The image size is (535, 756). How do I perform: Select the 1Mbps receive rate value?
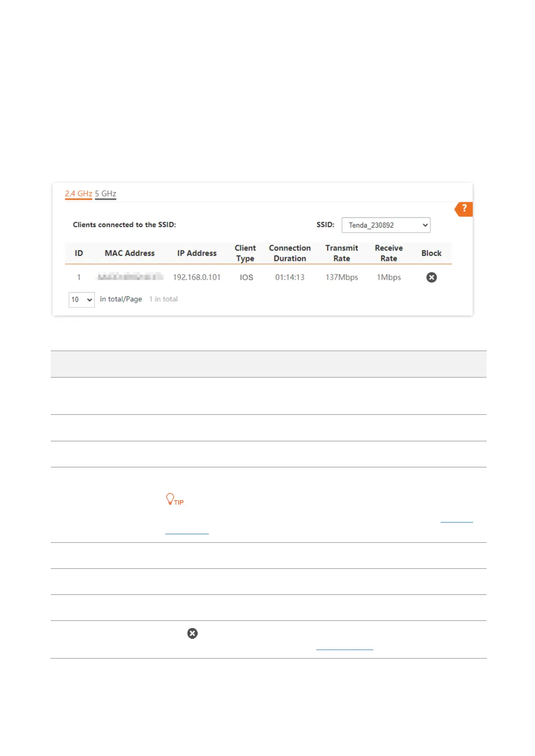[389, 277]
